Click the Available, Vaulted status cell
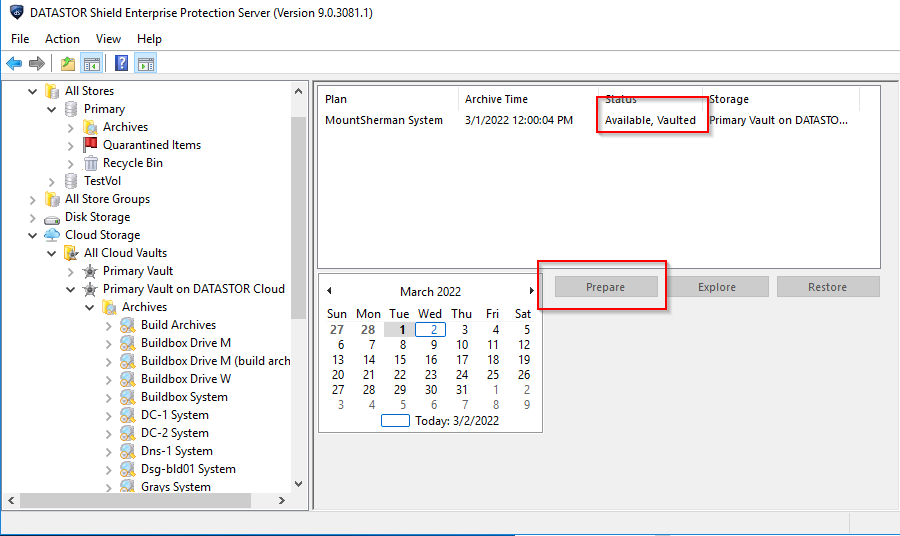900x536 pixels. 650,120
